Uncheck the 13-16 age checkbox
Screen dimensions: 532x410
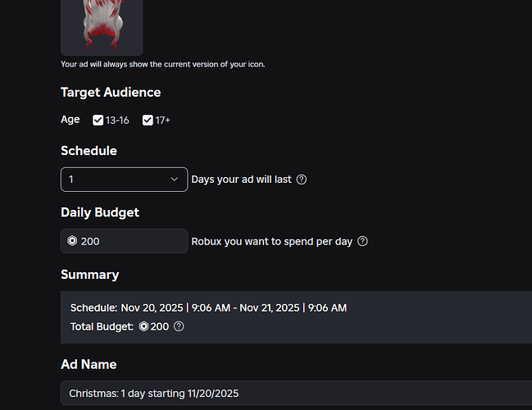(98, 121)
